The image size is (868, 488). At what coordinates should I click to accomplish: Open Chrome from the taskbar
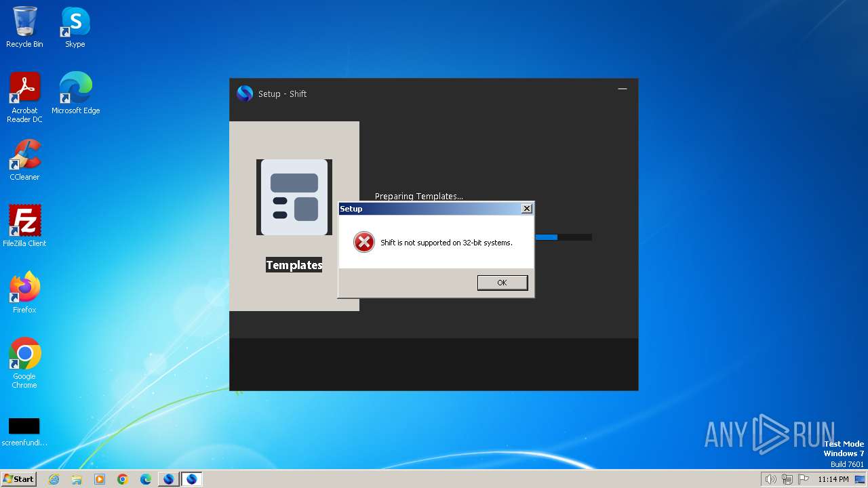(123, 479)
